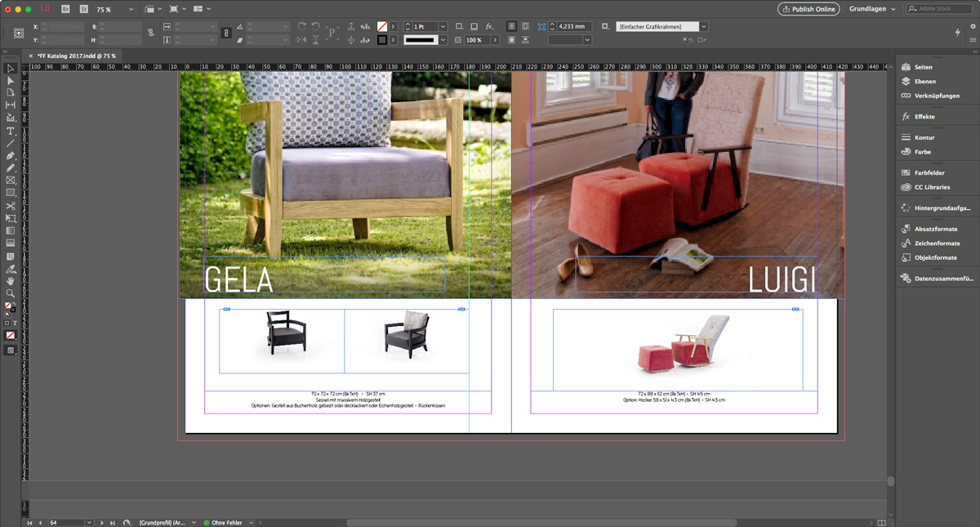Image resolution: width=980 pixels, height=527 pixels.
Task: Toggle formatting affects container button
Action: click(7, 324)
